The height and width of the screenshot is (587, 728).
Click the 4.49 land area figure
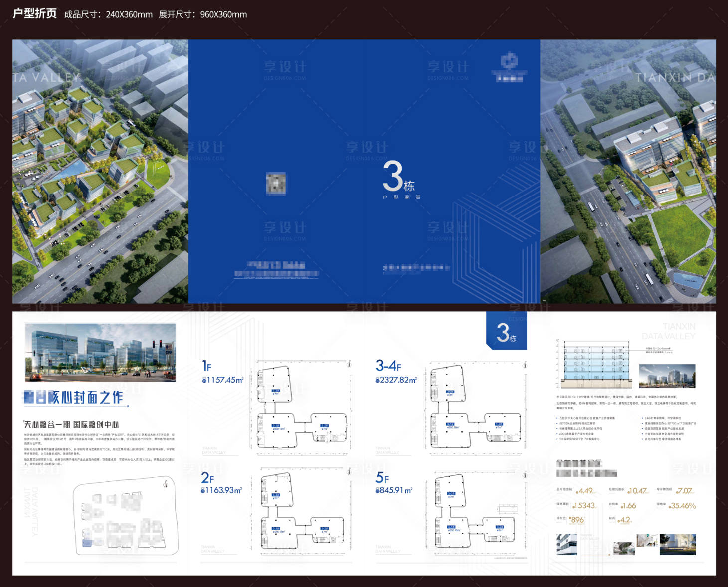pyautogui.click(x=585, y=491)
